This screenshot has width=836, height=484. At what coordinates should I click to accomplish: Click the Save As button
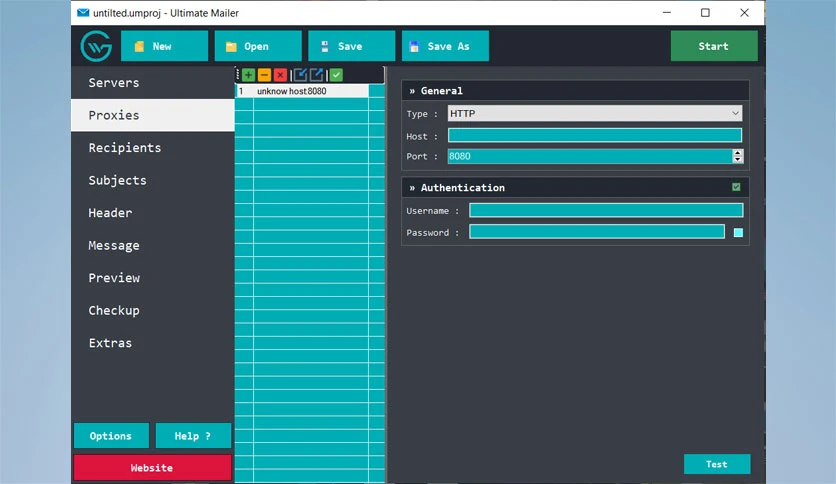(445, 46)
